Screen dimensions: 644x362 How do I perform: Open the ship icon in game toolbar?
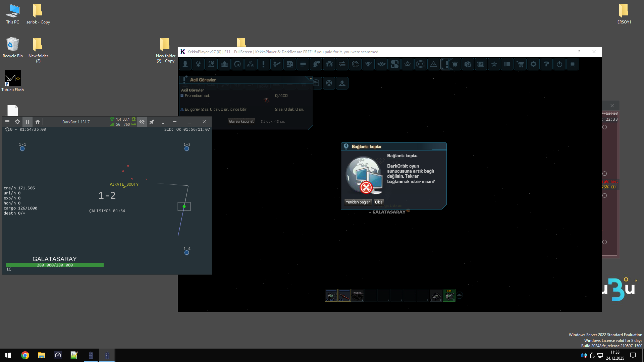coord(198,64)
